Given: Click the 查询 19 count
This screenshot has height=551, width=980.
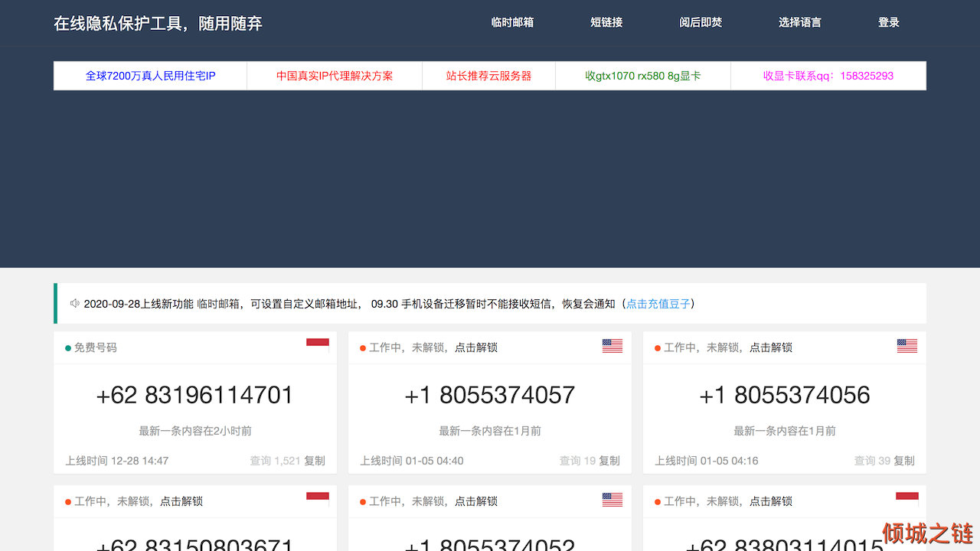Looking at the screenshot, I should [x=577, y=461].
